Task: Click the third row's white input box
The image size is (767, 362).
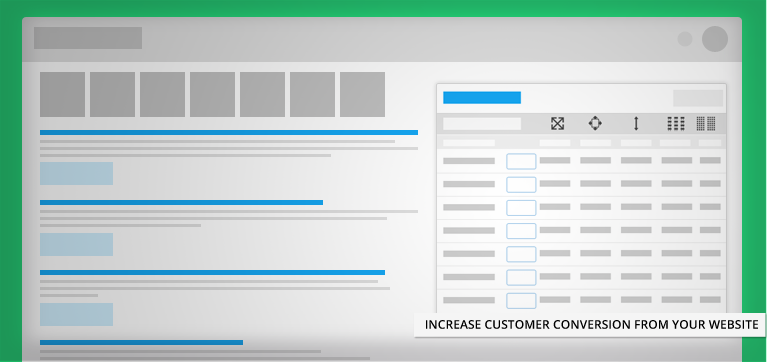Action: click(521, 208)
